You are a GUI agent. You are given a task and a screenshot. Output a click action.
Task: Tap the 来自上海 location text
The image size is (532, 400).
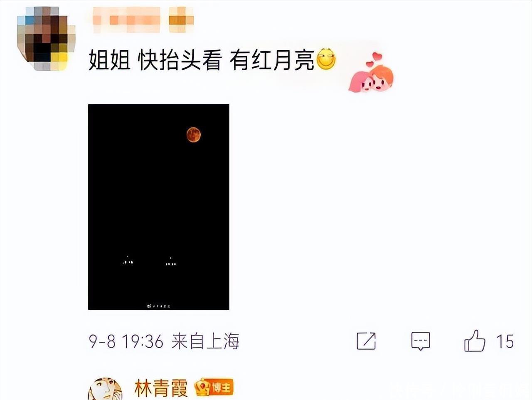(205, 341)
